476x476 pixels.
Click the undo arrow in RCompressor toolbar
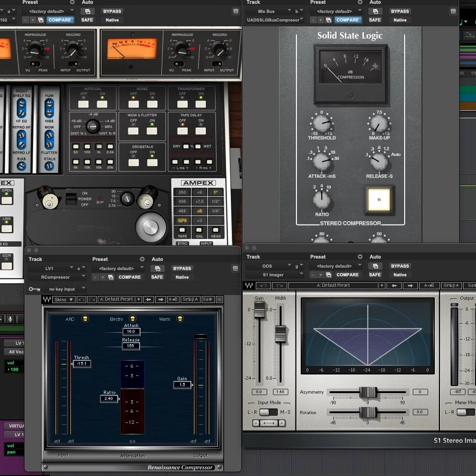(81, 299)
